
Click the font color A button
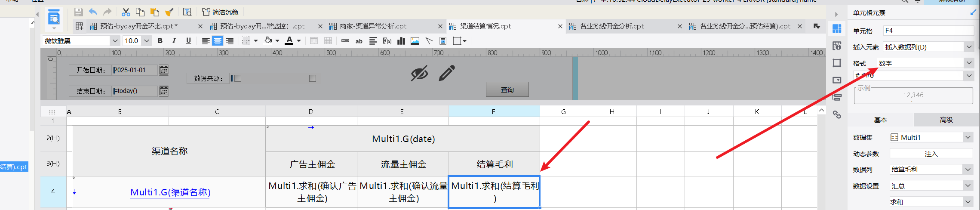(x=289, y=41)
